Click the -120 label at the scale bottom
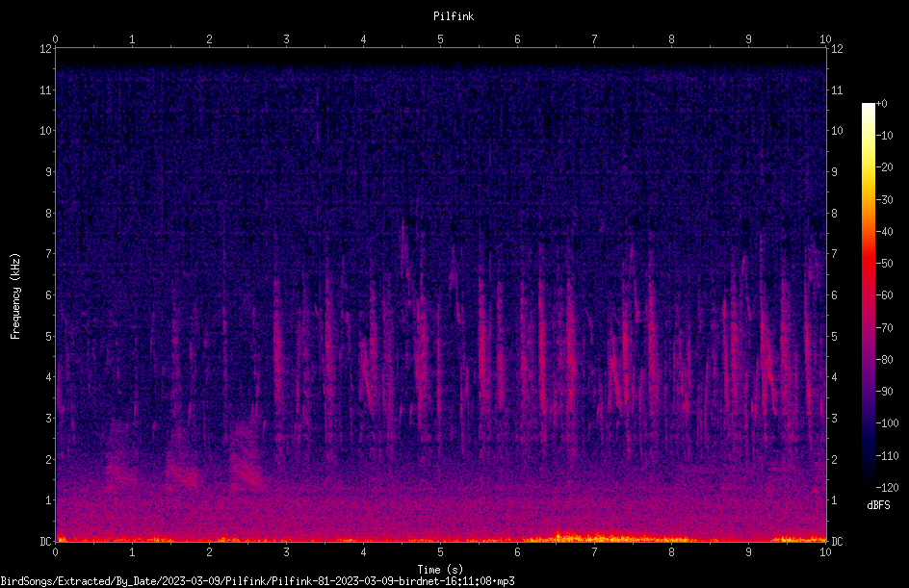The image size is (909, 588). click(887, 487)
